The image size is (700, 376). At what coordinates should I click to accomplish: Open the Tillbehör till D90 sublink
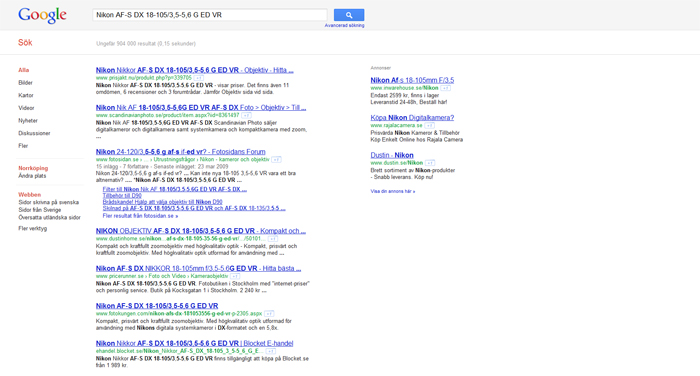(x=122, y=196)
